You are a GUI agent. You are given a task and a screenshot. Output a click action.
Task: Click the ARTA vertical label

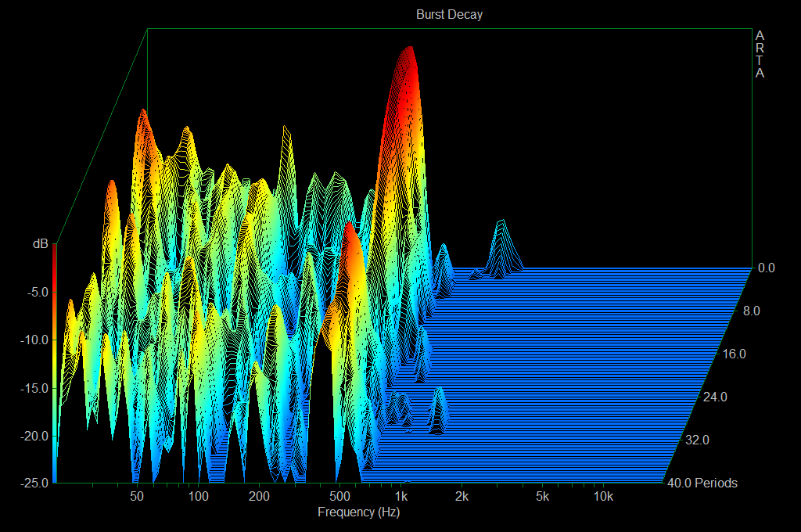tap(760, 54)
